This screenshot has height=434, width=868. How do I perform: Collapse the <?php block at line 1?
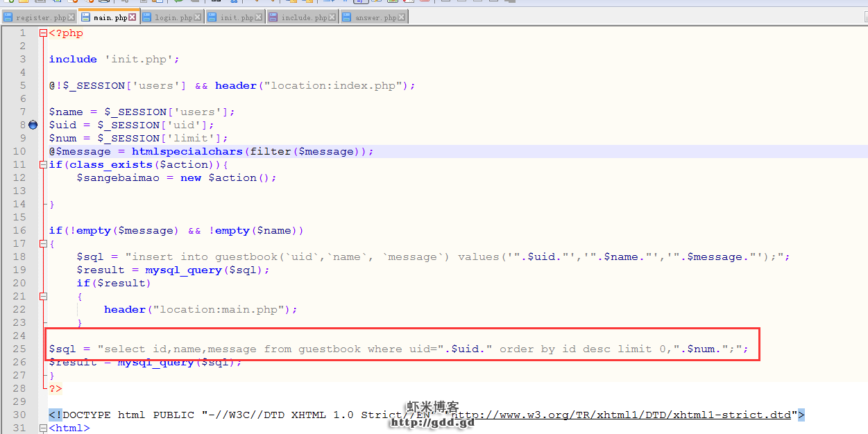pyautogui.click(x=43, y=33)
